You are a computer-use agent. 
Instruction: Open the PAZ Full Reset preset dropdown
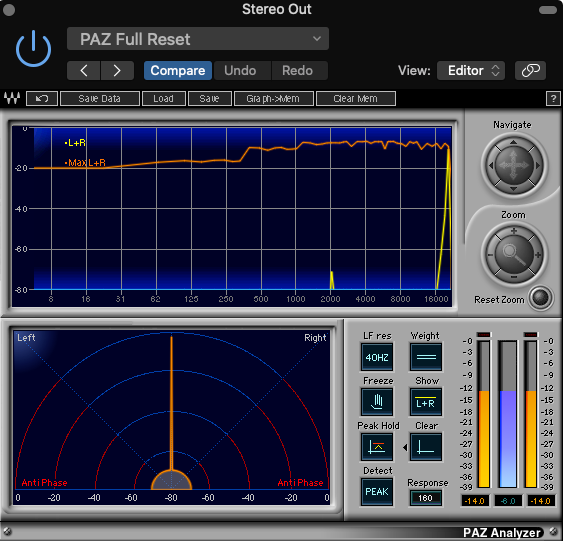click(x=197, y=39)
